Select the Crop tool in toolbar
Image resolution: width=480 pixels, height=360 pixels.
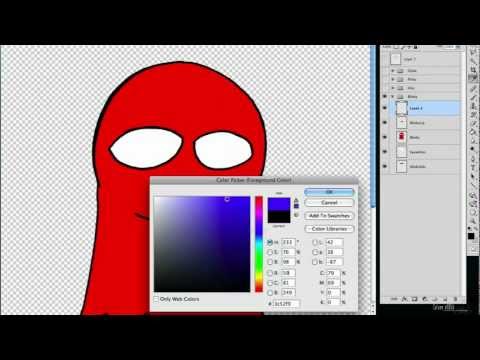473,70
